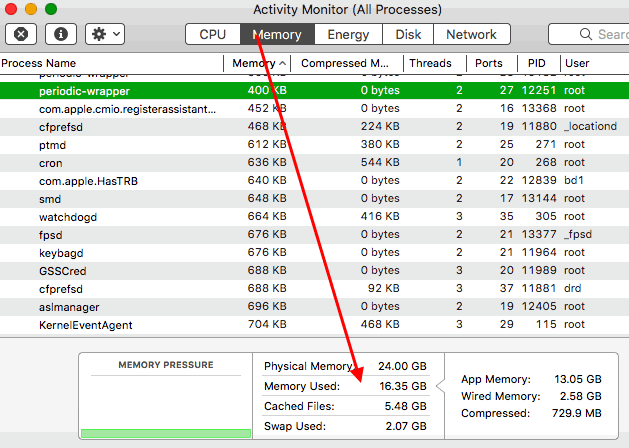Click the Physical Memory 24.00 GB value
Image resolution: width=629 pixels, height=448 pixels.
[402, 366]
